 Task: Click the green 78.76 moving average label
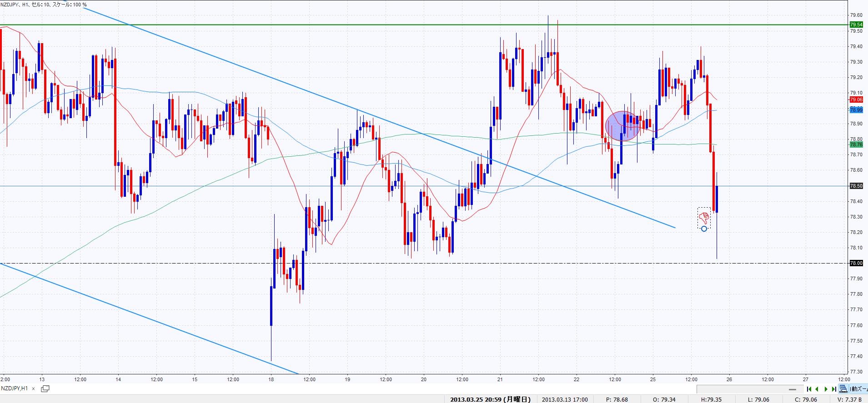pyautogui.click(x=856, y=144)
